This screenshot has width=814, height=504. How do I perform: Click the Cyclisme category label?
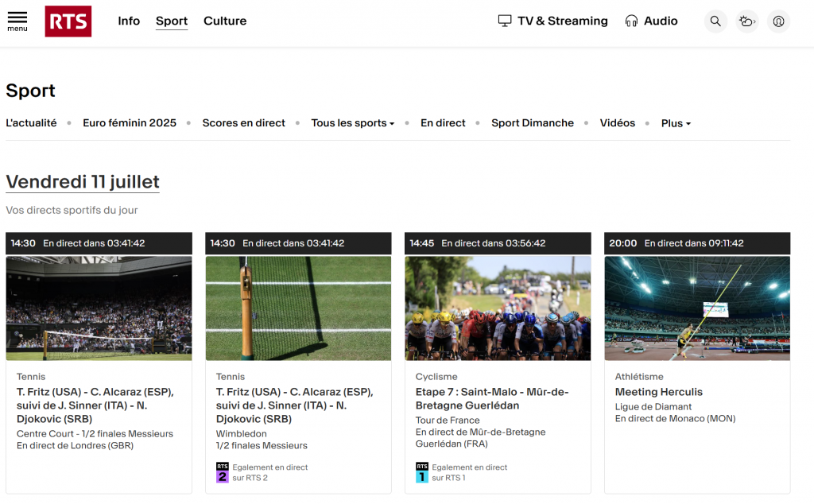click(436, 377)
